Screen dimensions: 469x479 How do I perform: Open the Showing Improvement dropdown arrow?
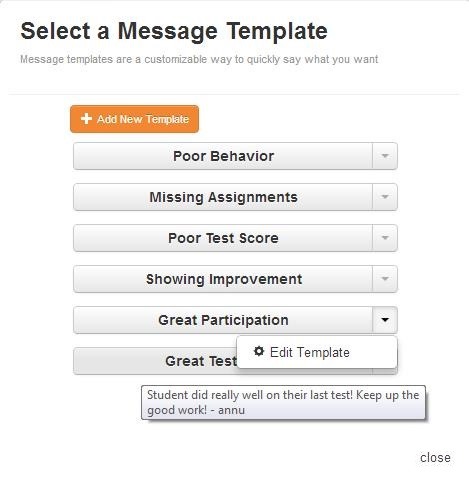coord(385,279)
